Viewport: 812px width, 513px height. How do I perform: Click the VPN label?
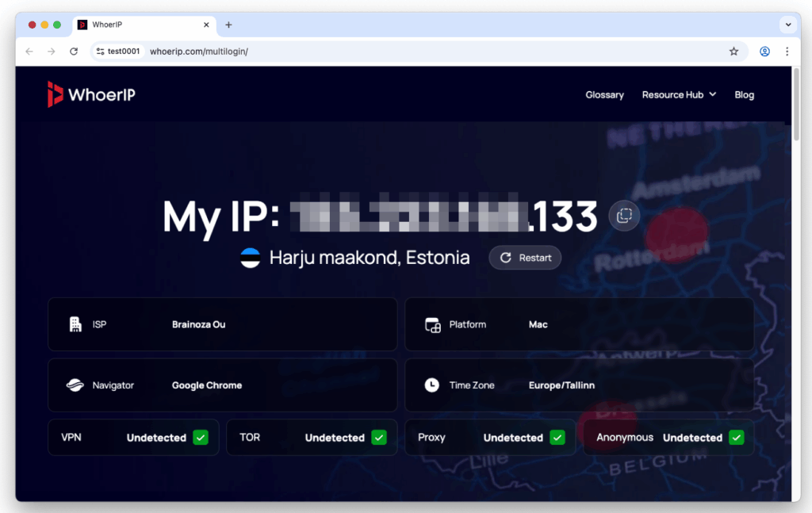(71, 438)
